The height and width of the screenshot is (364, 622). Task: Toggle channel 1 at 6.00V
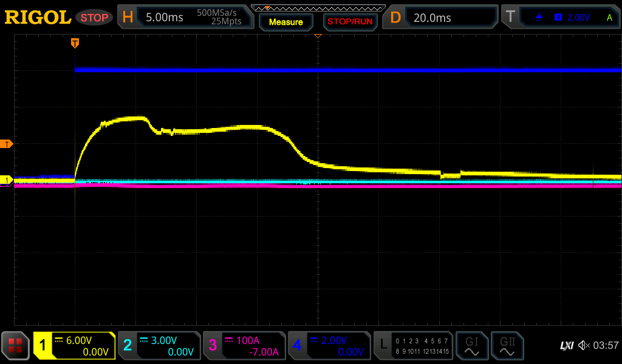tap(74, 345)
